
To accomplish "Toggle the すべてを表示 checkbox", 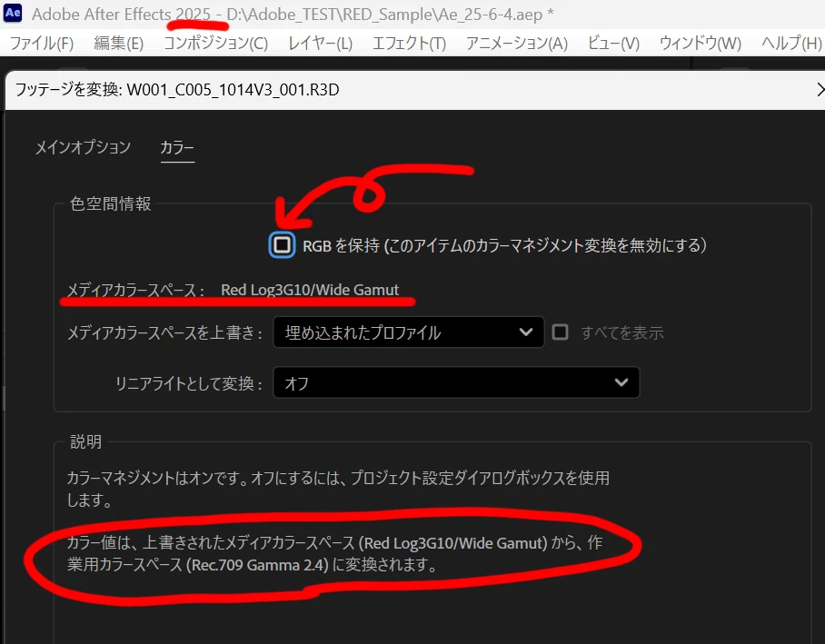I will click(560, 332).
